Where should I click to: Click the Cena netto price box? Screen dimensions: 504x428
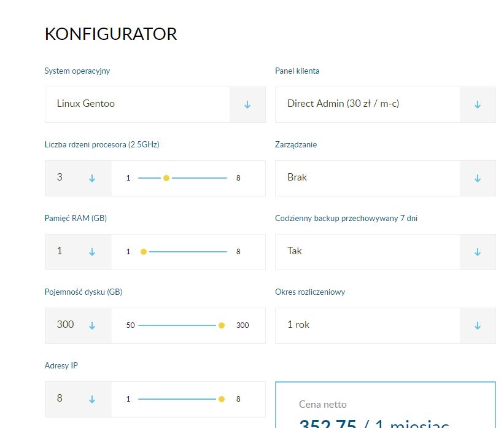(385, 407)
